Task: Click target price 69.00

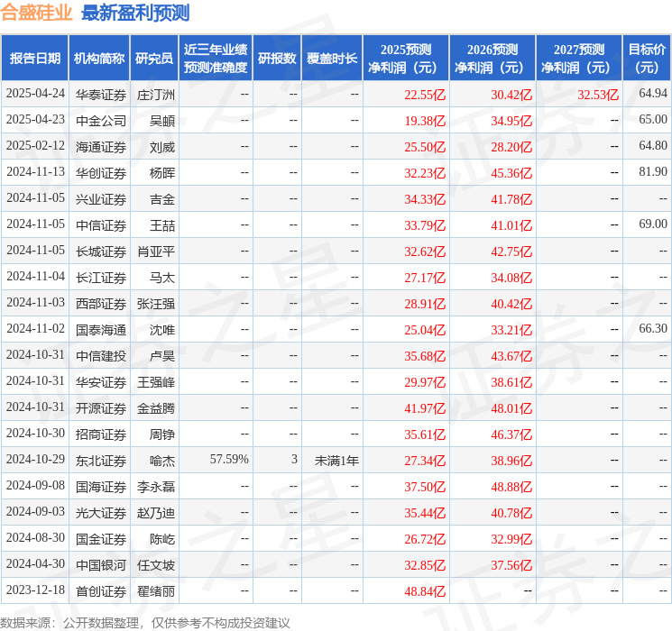Action: pos(653,224)
